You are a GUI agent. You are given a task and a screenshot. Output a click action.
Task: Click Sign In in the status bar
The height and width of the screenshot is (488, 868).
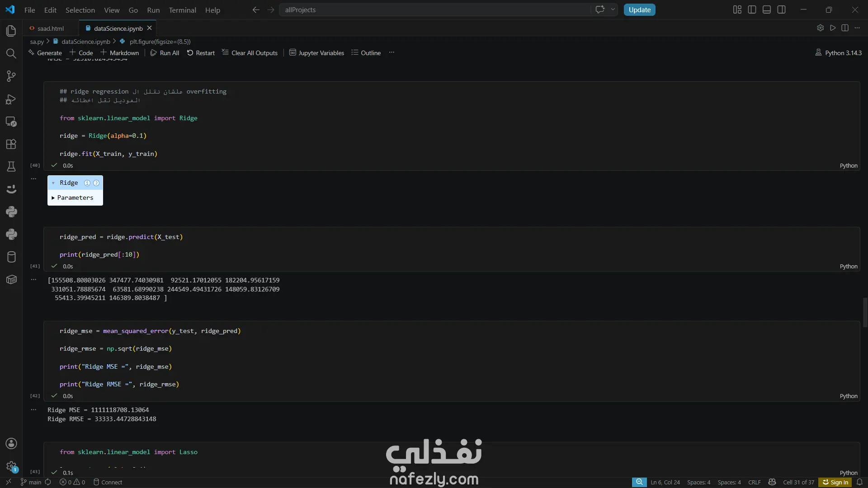point(835,483)
